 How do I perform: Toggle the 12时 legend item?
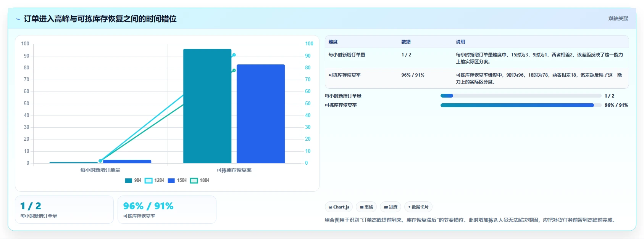pyautogui.click(x=154, y=180)
